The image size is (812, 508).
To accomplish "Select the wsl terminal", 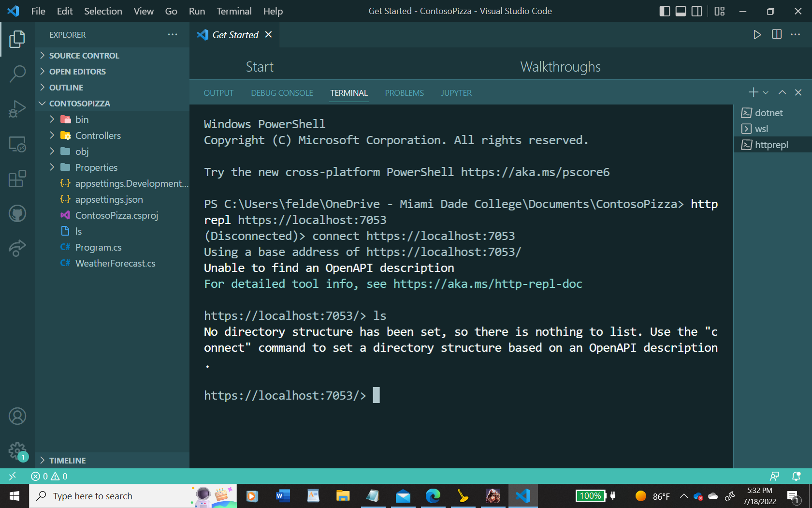I will 773,129.
